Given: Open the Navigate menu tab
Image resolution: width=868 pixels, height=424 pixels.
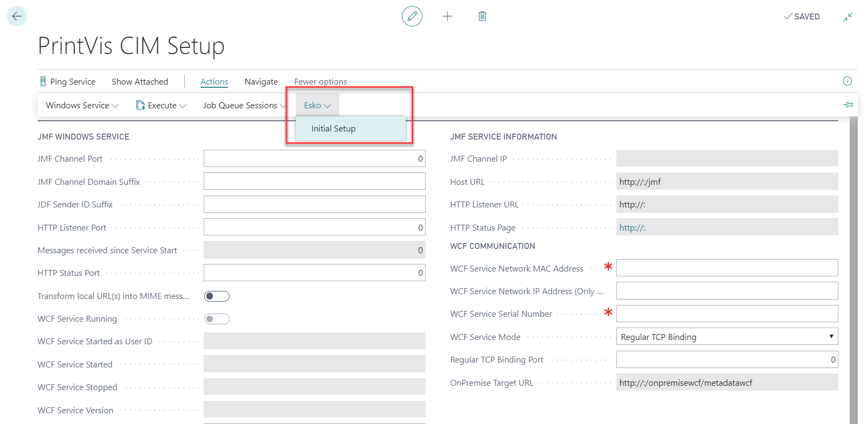Looking at the screenshot, I should [x=261, y=82].
